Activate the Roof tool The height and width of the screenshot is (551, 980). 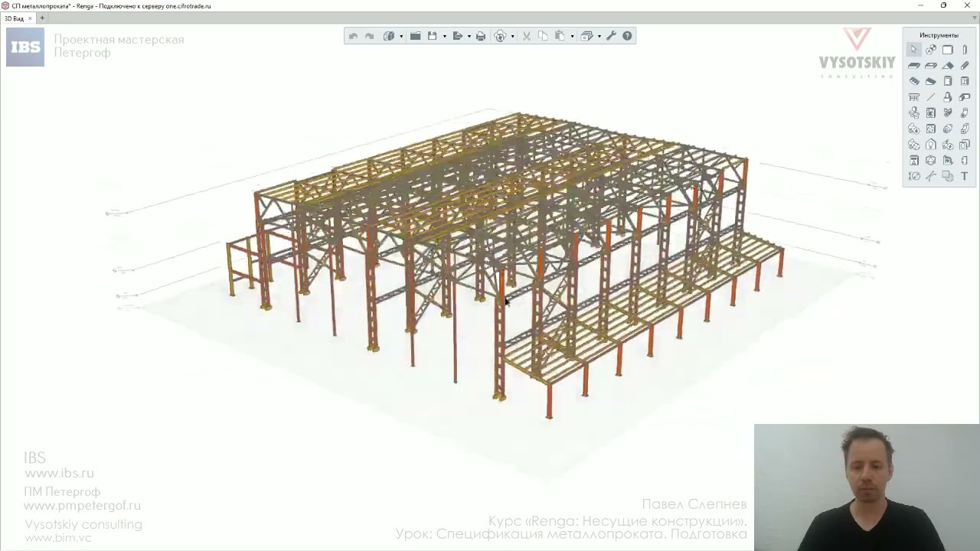coord(948,66)
